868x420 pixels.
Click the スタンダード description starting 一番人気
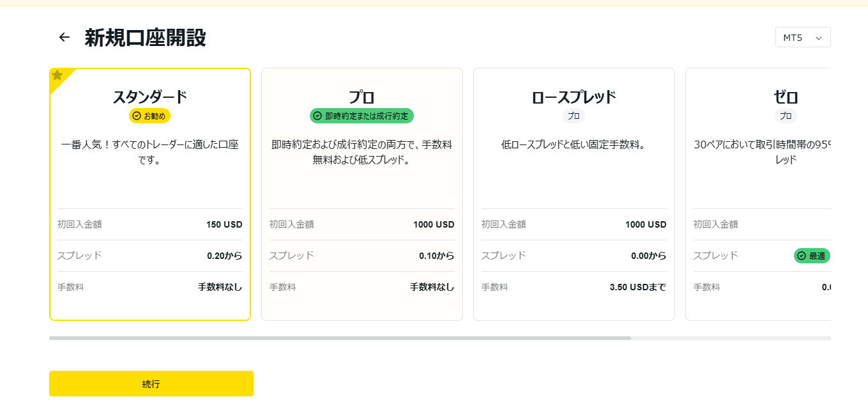click(150, 152)
